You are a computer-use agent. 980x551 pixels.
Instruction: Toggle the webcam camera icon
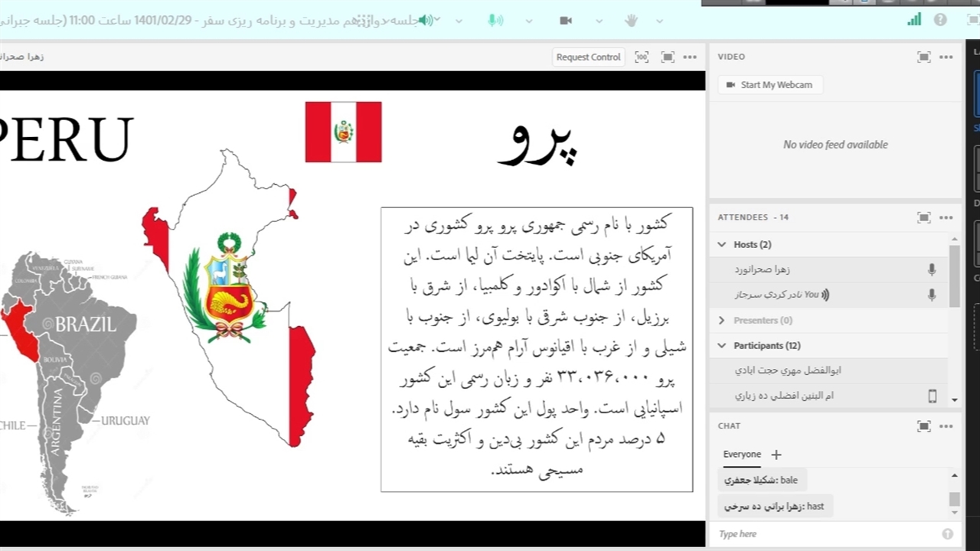566,21
